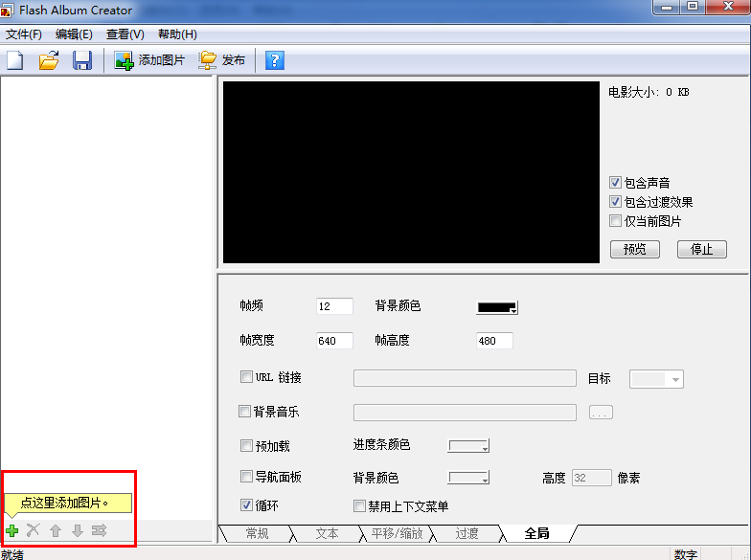Click 背景音乐 path input field
This screenshot has width=751, height=560.
pyautogui.click(x=465, y=413)
